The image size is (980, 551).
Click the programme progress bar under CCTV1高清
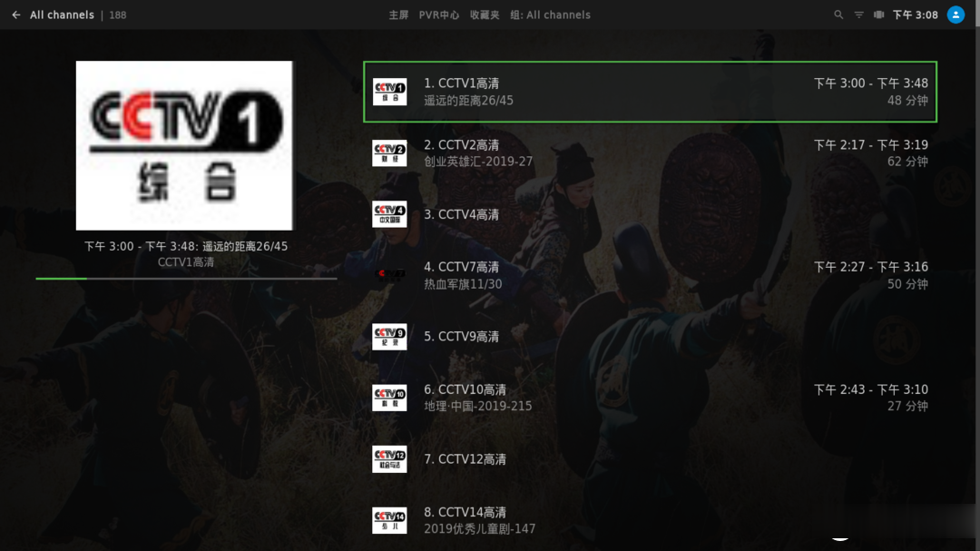point(186,279)
